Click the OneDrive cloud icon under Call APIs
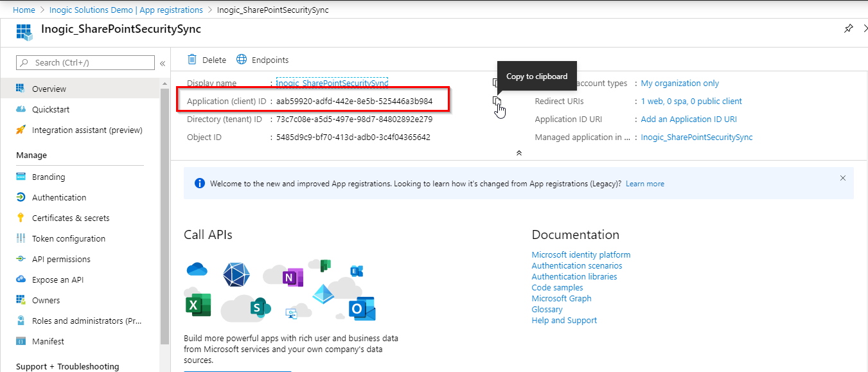 click(x=197, y=269)
